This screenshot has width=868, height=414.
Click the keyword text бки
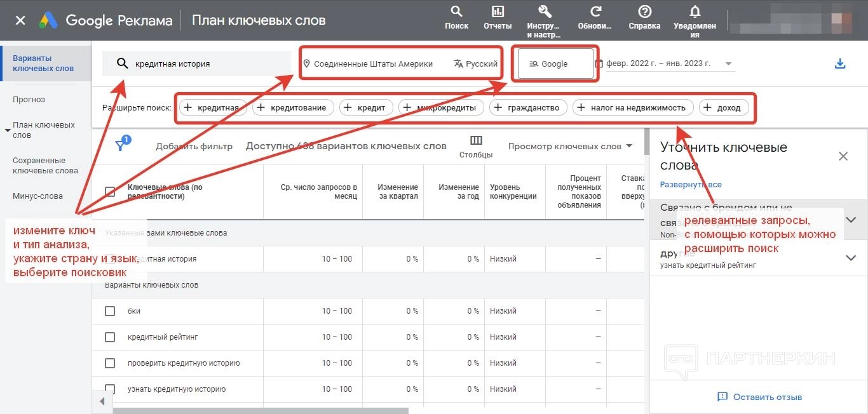134,311
